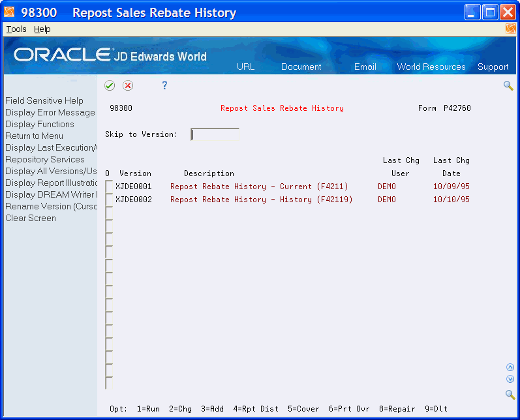Open help via blue question mark icon
Image resolution: width=520 pixels, height=420 pixels.
click(x=164, y=85)
